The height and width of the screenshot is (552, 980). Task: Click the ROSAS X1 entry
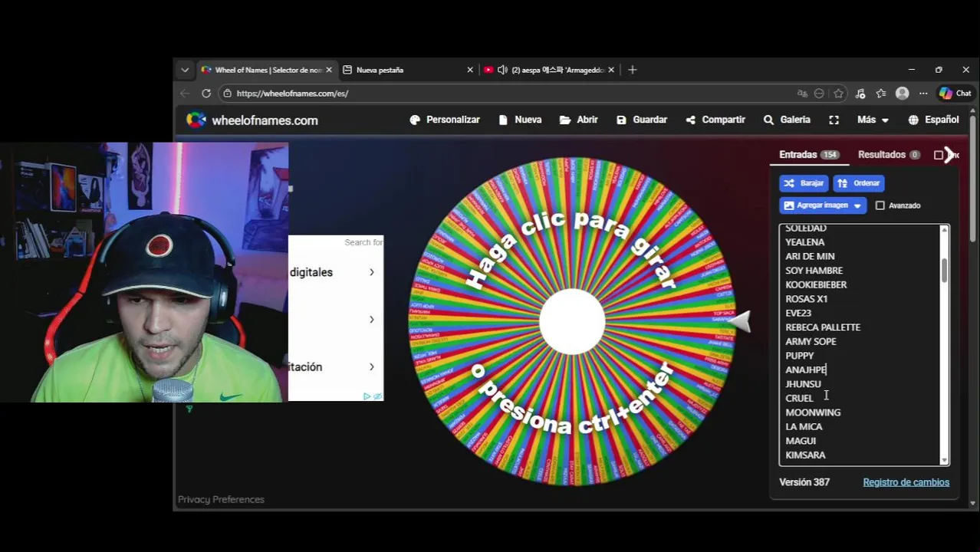click(806, 299)
